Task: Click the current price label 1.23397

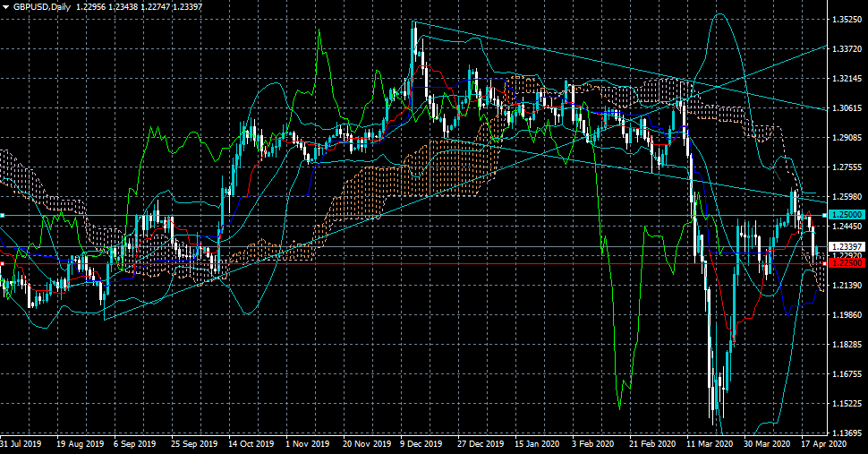Action: pyautogui.click(x=847, y=246)
